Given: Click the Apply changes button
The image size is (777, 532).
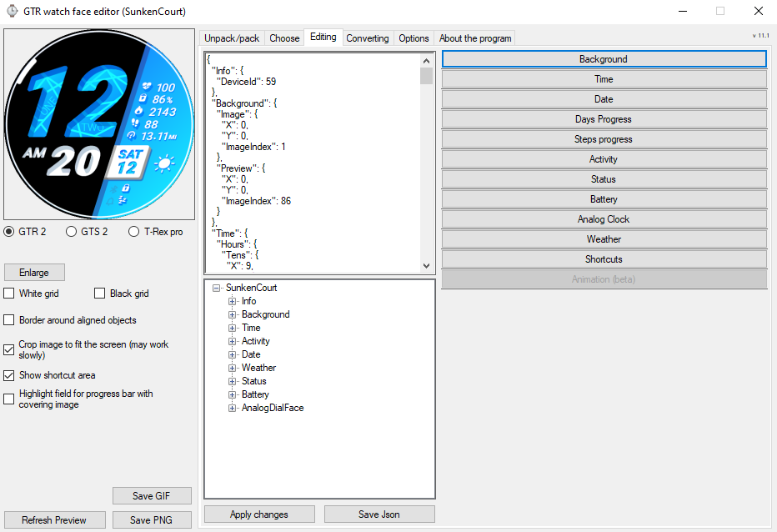Looking at the screenshot, I should point(259,514).
